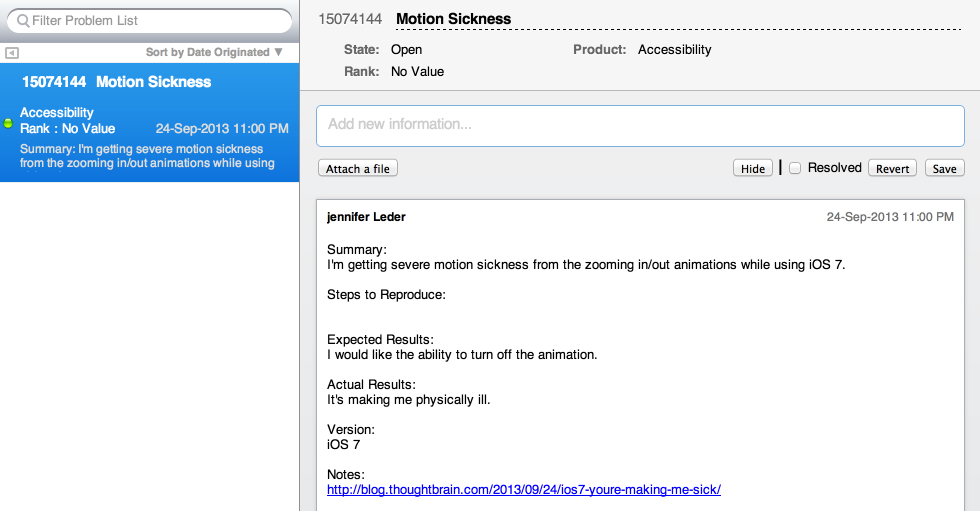Viewport: 980px width, 511px height.
Task: Focus the Filter Problem List field
Action: (149, 20)
